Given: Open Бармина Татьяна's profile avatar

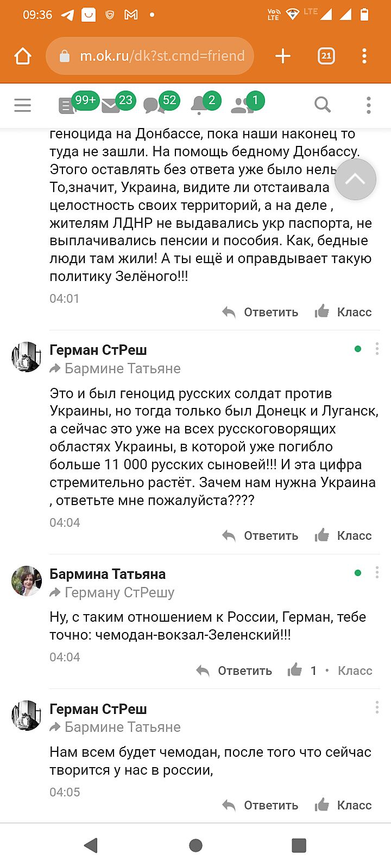Looking at the screenshot, I should pos(27,581).
